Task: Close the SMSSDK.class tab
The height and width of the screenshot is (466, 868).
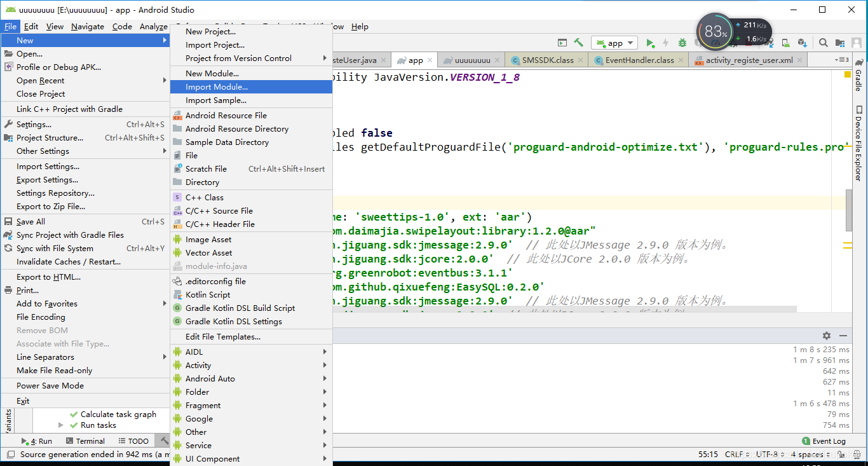Action: [x=581, y=60]
